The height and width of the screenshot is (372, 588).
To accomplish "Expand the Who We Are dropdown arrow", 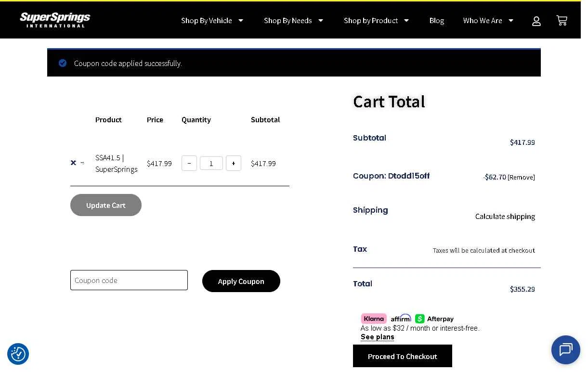I will point(511,20).
